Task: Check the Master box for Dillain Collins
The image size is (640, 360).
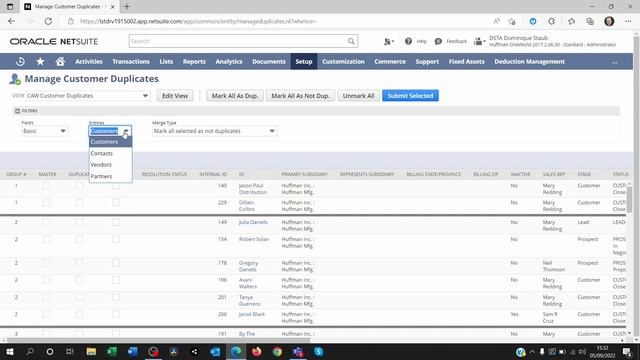Action: coord(47,203)
